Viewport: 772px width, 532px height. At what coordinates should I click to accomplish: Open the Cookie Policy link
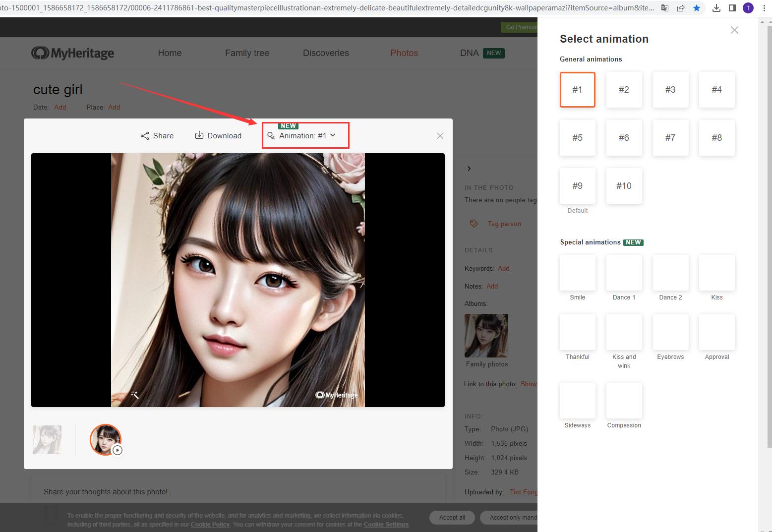point(210,524)
